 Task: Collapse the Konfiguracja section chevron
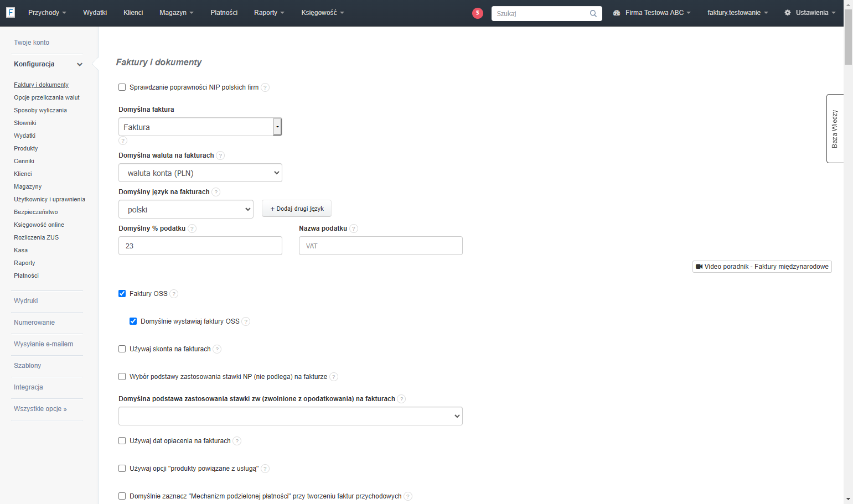coord(80,65)
